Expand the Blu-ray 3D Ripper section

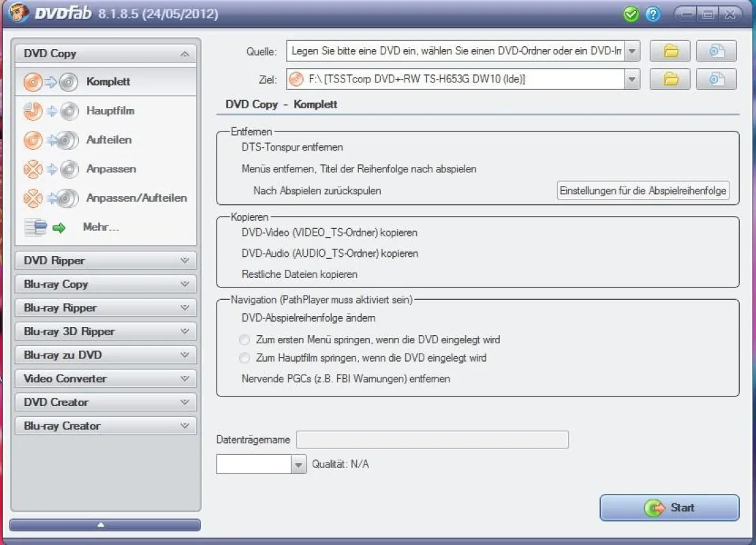click(106, 331)
